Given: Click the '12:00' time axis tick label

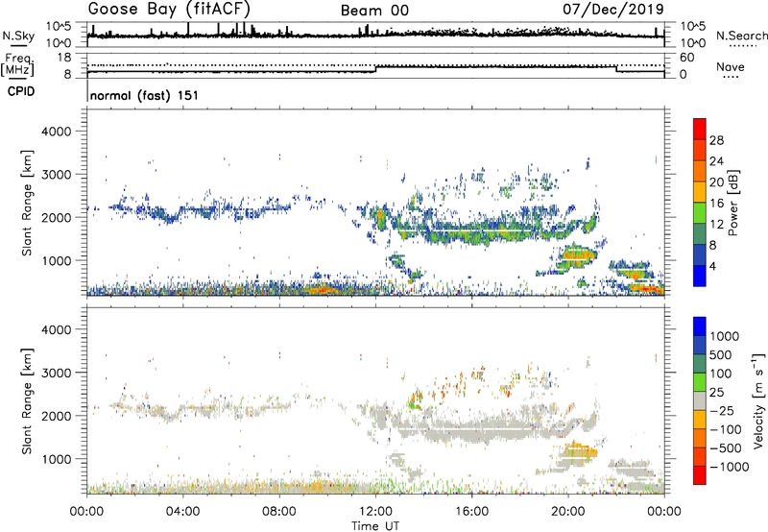Looking at the screenshot, I should pyautogui.click(x=375, y=512).
